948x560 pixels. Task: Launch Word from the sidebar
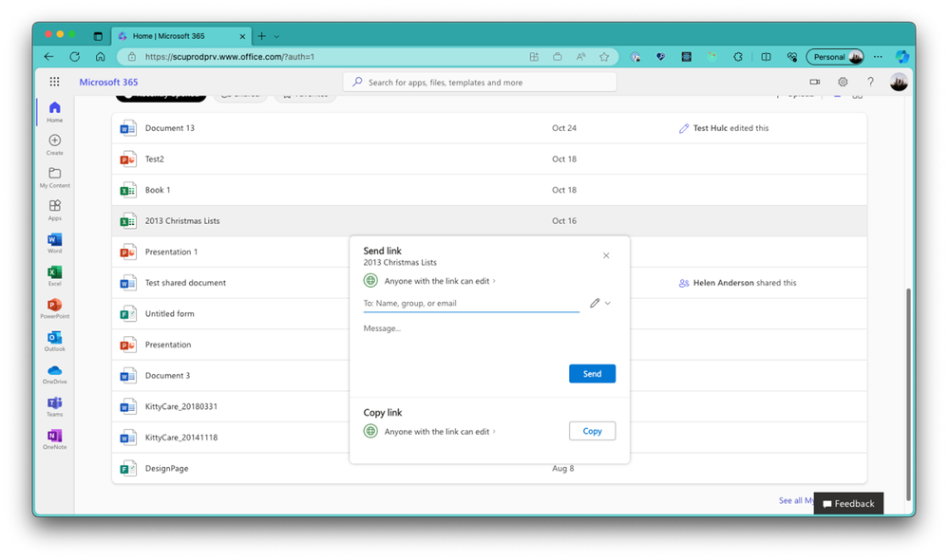[x=54, y=243]
